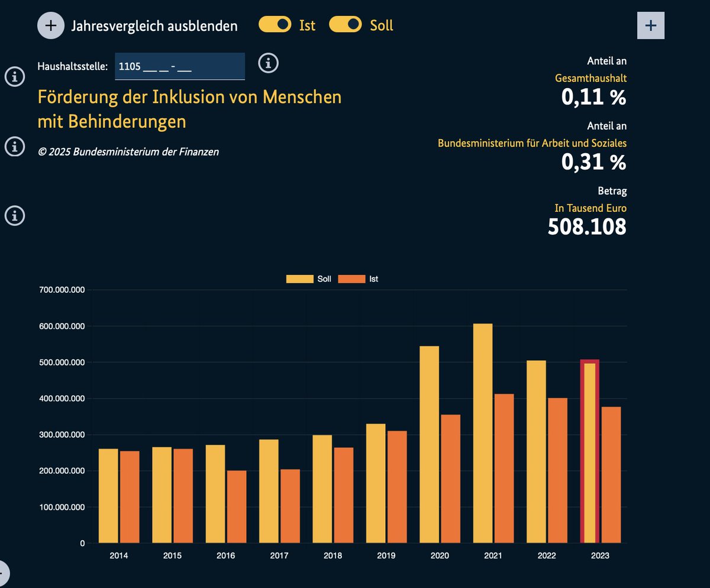Click info icon beside the copyright line
This screenshot has width=710, height=588.
[x=15, y=146]
